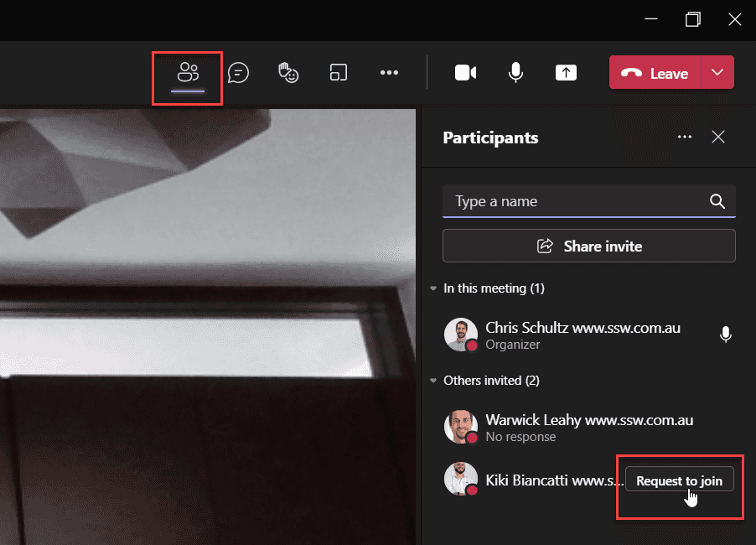The width and height of the screenshot is (756, 545).
Task: Collapse the Others invited section
Action: click(433, 381)
